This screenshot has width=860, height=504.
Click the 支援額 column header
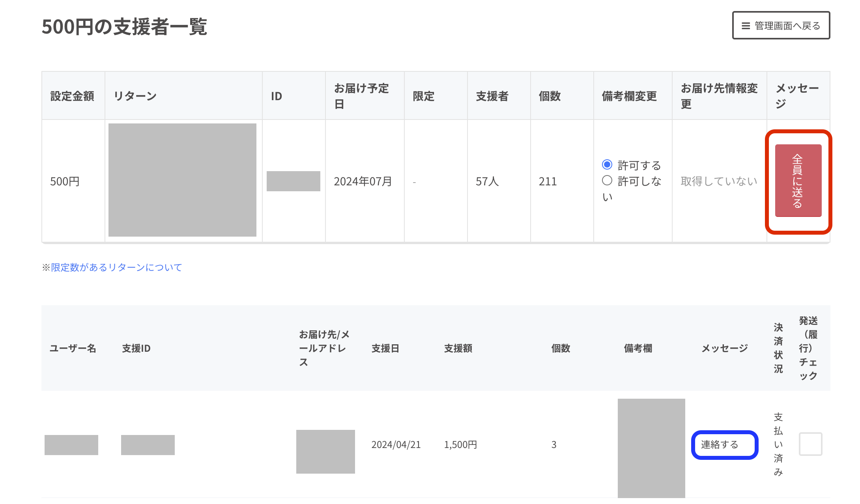(x=458, y=348)
